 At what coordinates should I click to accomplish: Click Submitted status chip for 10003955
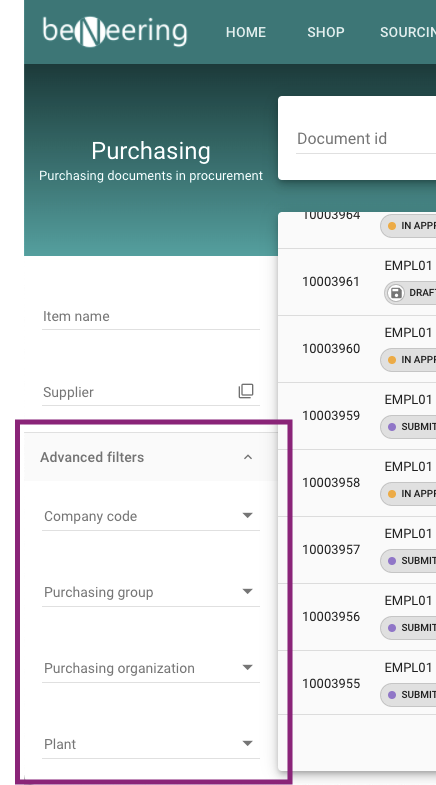pos(408,695)
